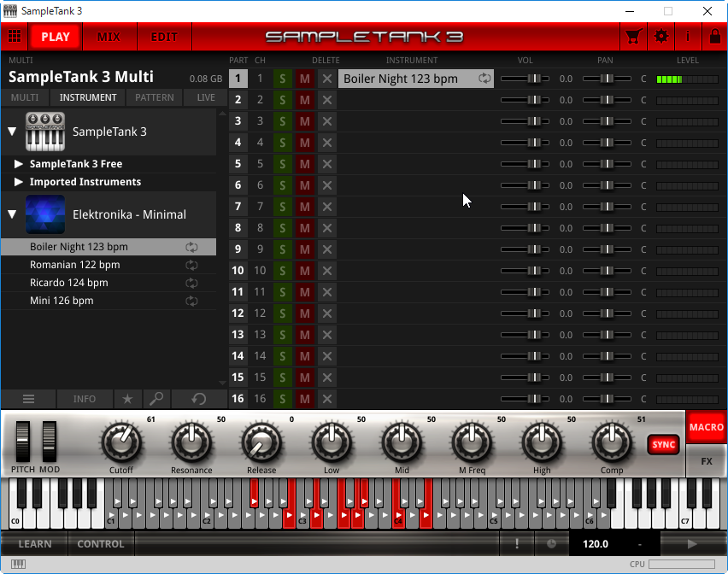Click the CONTROL button
Viewport: 728px width, 574px height.
(x=101, y=544)
